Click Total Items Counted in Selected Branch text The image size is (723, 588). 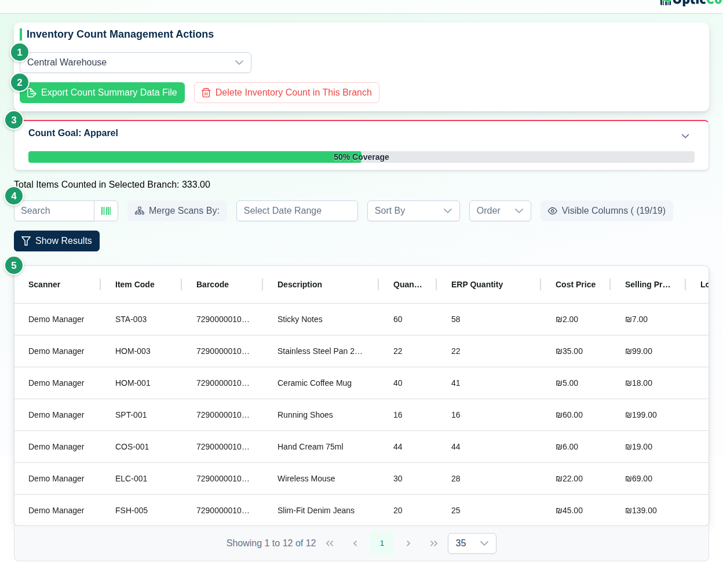click(x=112, y=185)
